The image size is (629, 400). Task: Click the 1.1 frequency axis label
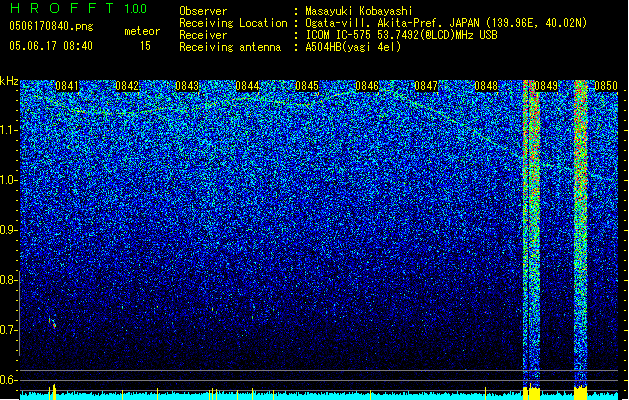9,130
